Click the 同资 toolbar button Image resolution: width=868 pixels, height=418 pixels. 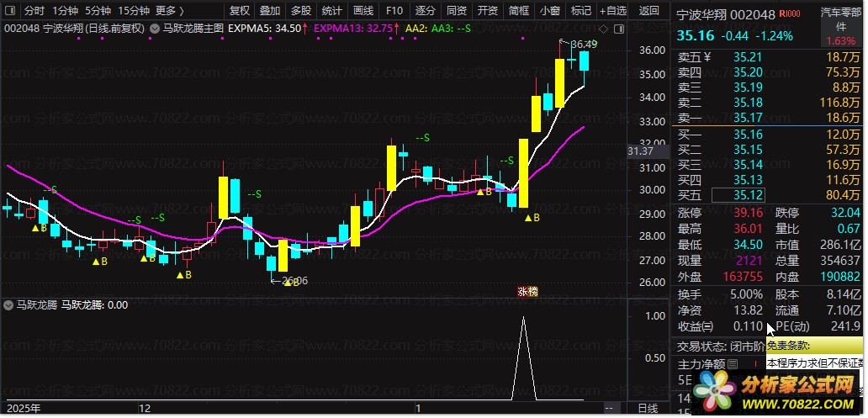(456, 11)
